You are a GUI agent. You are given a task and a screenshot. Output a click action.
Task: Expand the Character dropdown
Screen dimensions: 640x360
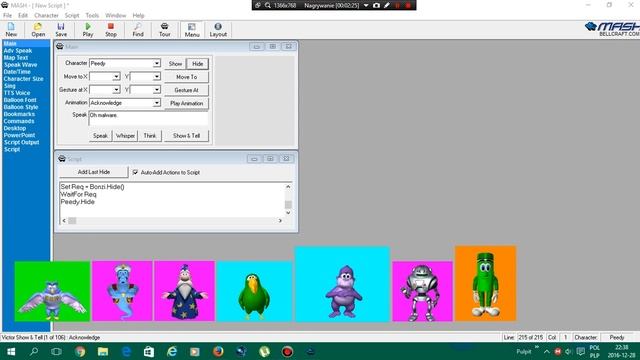(x=157, y=63)
